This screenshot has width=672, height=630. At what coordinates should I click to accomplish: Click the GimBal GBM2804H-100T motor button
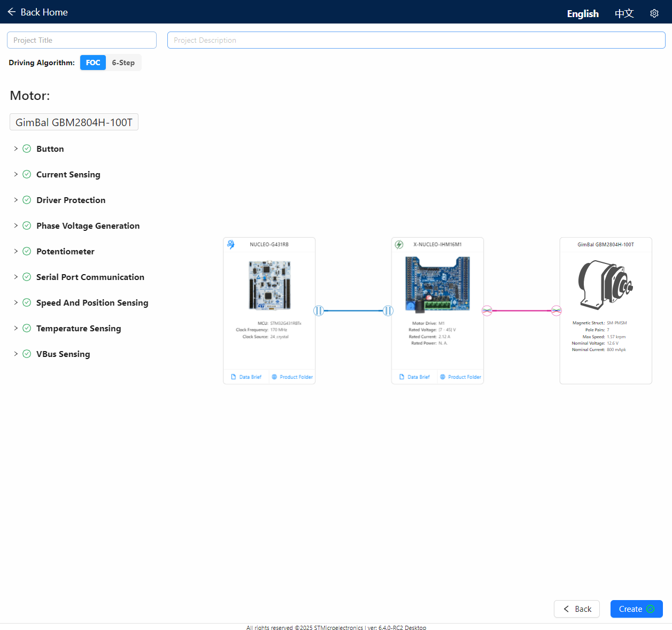(x=74, y=122)
